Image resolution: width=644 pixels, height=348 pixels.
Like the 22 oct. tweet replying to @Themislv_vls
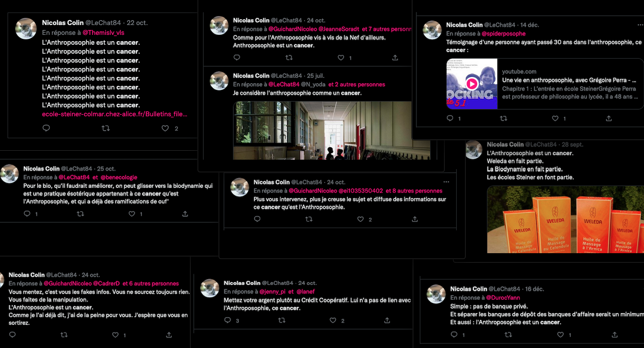165,128
